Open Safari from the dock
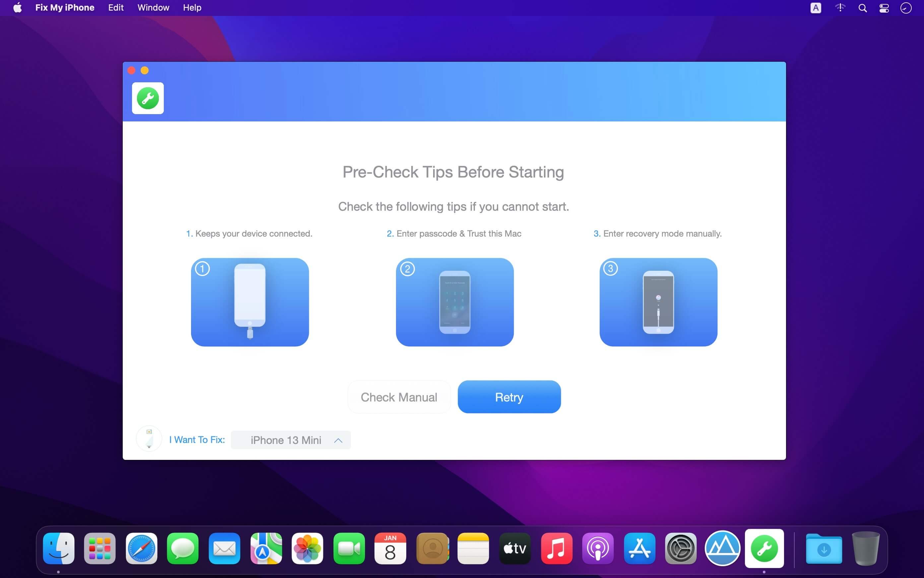924x578 pixels. [x=142, y=549]
